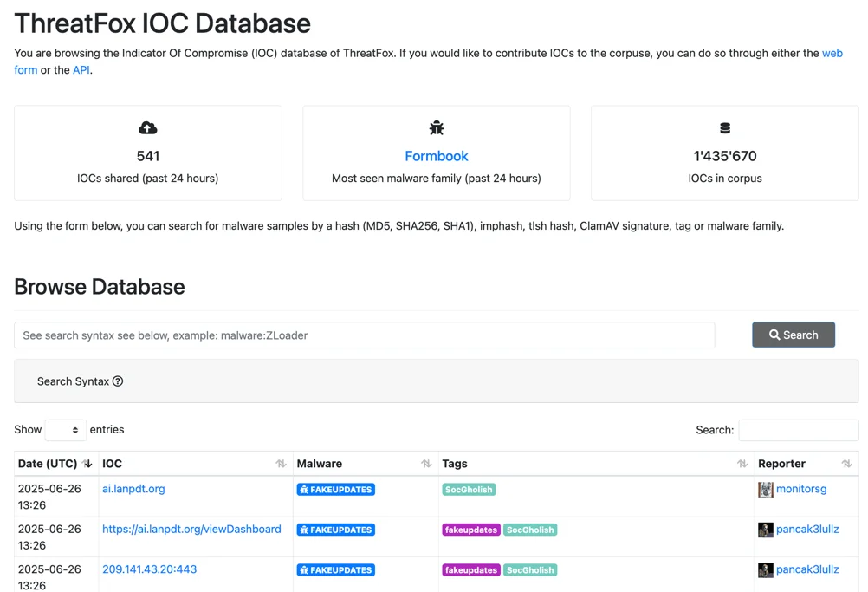Viewport: 868px width, 592px height.
Task: Click the database stack icon above 1'435'670
Action: pos(724,128)
